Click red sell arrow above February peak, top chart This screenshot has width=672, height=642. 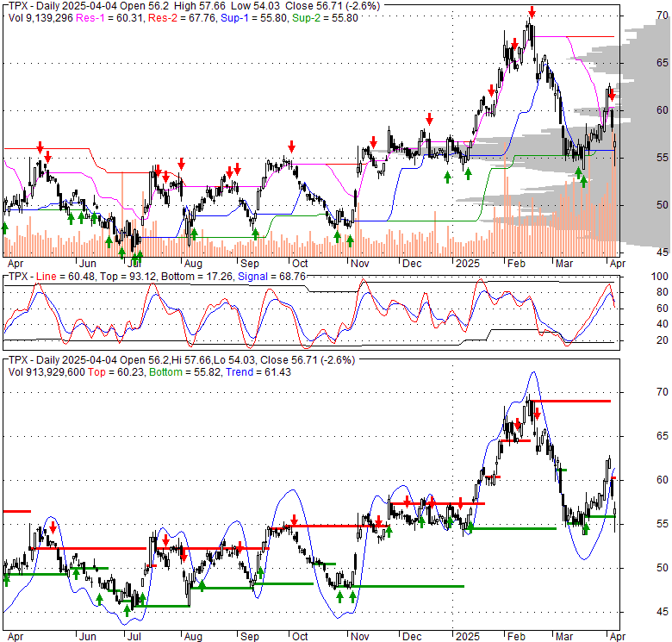click(532, 12)
